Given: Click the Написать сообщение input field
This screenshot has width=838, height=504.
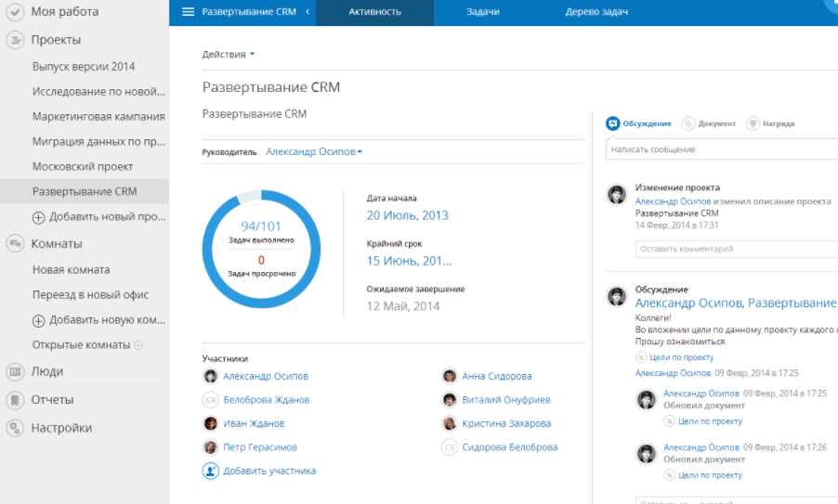Looking at the screenshot, I should (722, 149).
